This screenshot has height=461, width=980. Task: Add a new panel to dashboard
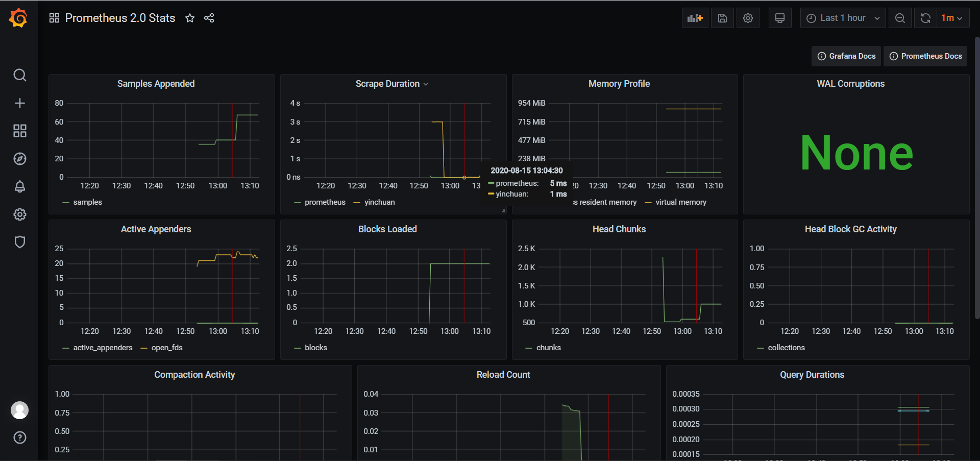[695, 18]
